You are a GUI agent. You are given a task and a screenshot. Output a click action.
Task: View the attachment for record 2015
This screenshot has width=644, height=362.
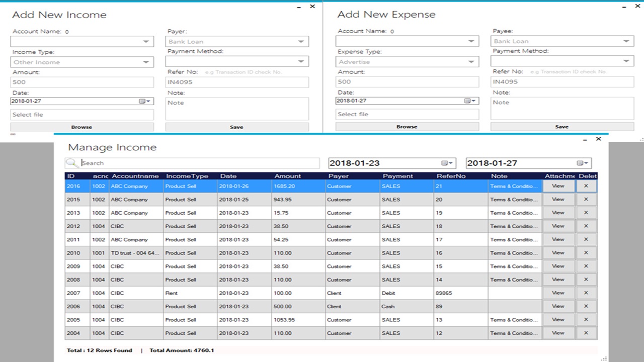[558, 199]
